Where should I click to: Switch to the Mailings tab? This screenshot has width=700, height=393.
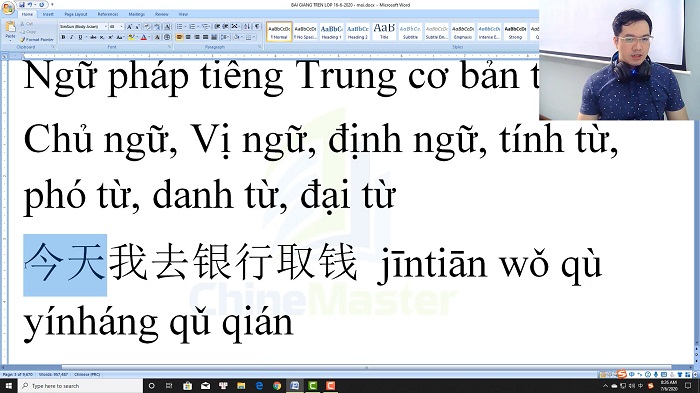(137, 14)
